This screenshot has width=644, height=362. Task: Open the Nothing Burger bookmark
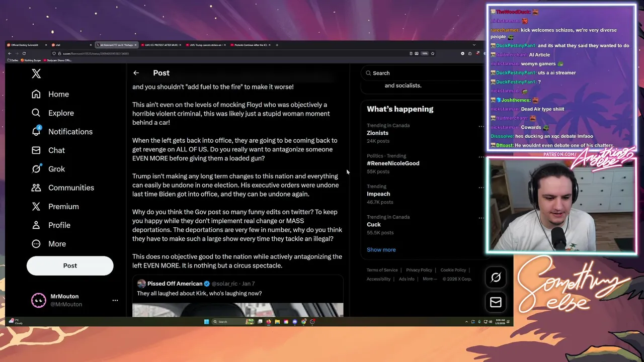pyautogui.click(x=31, y=60)
